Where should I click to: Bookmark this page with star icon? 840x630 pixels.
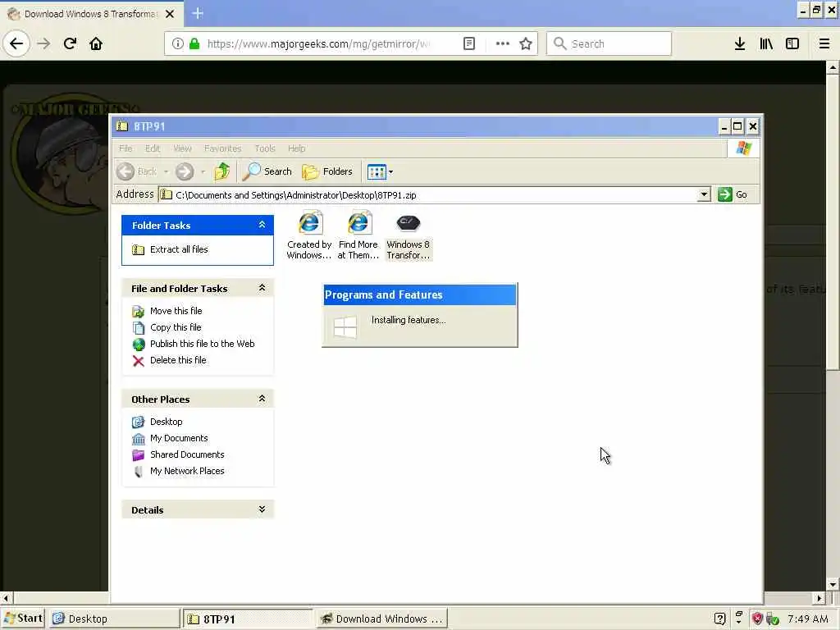pos(526,43)
